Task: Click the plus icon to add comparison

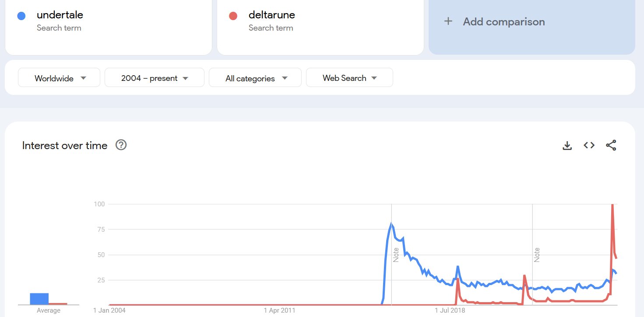Action: [448, 21]
